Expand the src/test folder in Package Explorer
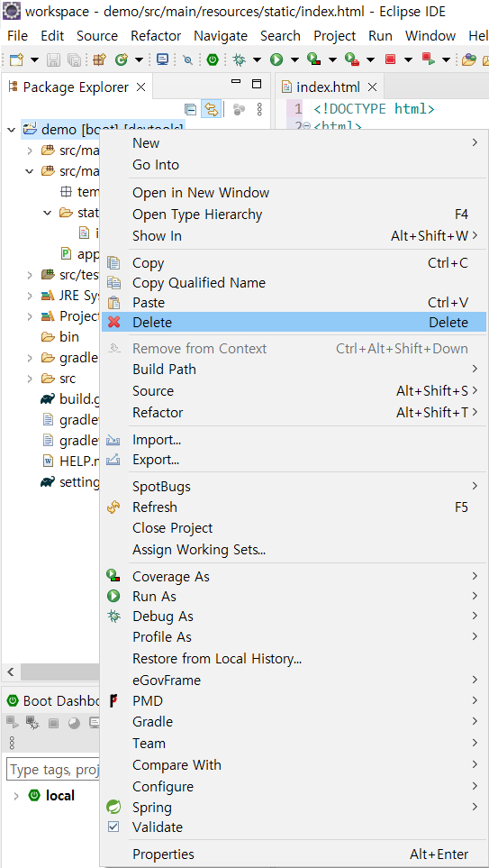The width and height of the screenshot is (489, 868). [30, 275]
